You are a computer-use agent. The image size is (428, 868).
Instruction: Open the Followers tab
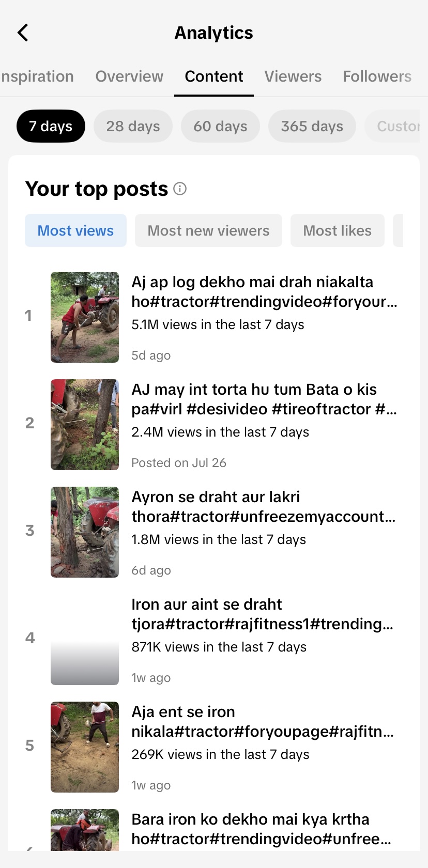(377, 76)
